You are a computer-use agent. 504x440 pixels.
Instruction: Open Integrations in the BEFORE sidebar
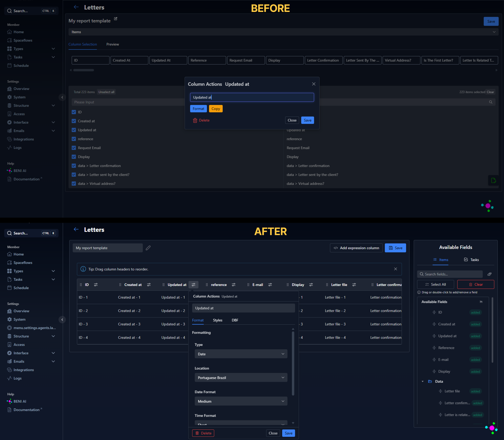(x=24, y=139)
